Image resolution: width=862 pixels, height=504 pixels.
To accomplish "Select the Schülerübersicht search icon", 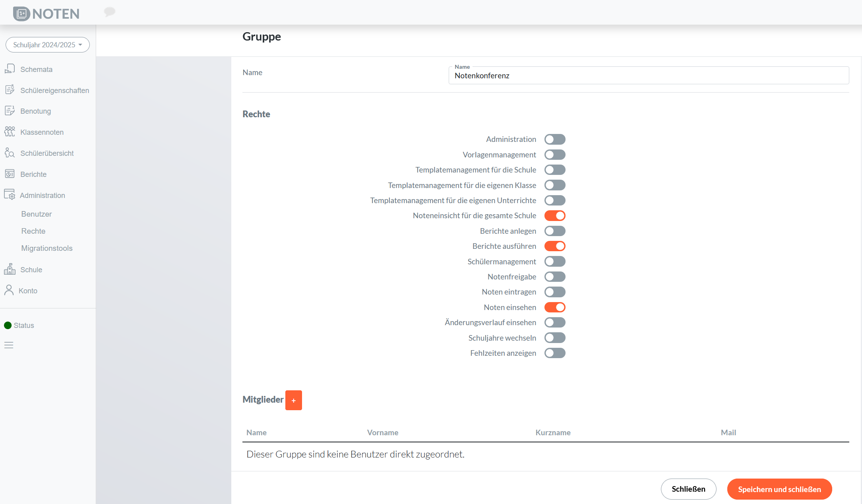I will [10, 153].
